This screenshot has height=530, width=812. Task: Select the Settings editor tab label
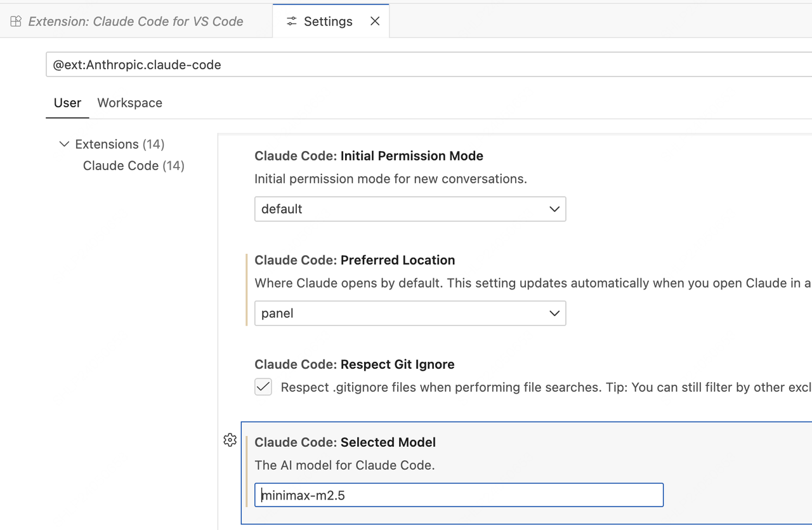click(x=328, y=22)
